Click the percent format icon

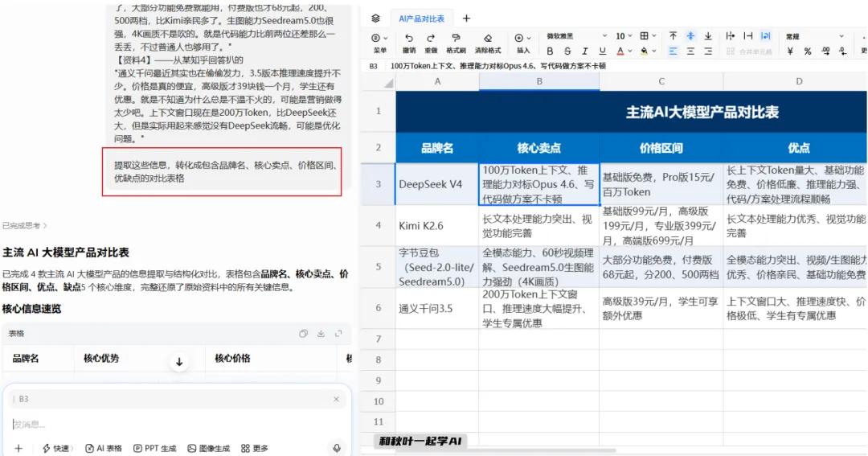click(x=808, y=51)
